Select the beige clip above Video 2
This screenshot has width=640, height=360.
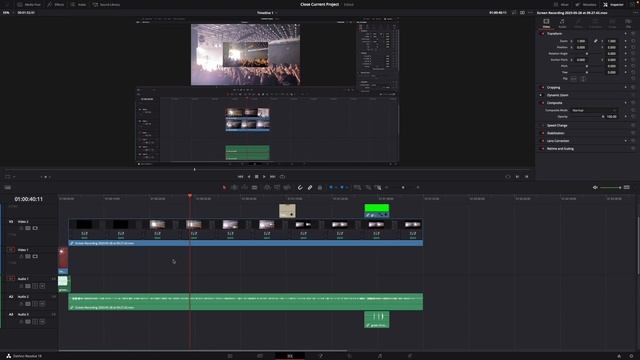point(287,211)
